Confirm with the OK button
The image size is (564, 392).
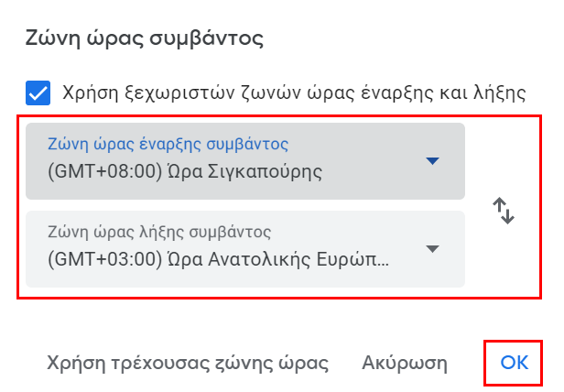click(514, 363)
